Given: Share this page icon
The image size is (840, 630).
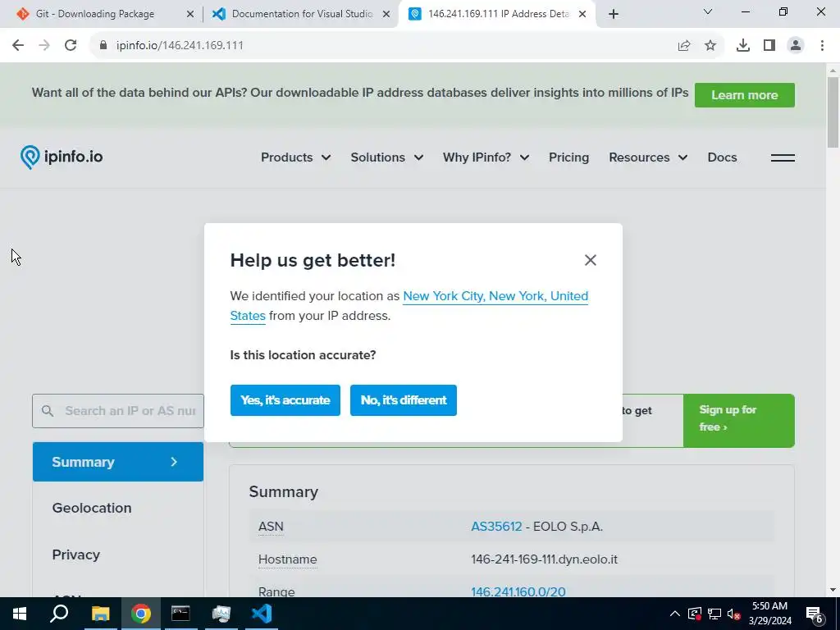Looking at the screenshot, I should coord(683,46).
